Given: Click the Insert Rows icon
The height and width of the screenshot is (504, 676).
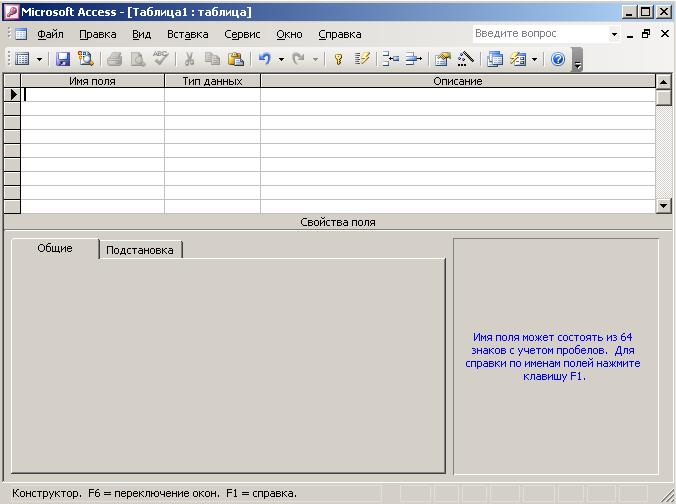Looking at the screenshot, I should tap(391, 59).
